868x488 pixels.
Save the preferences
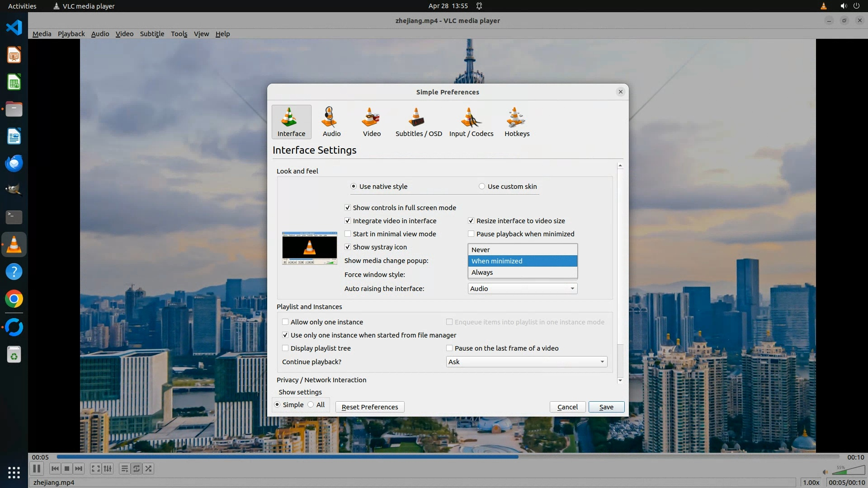[606, 407]
